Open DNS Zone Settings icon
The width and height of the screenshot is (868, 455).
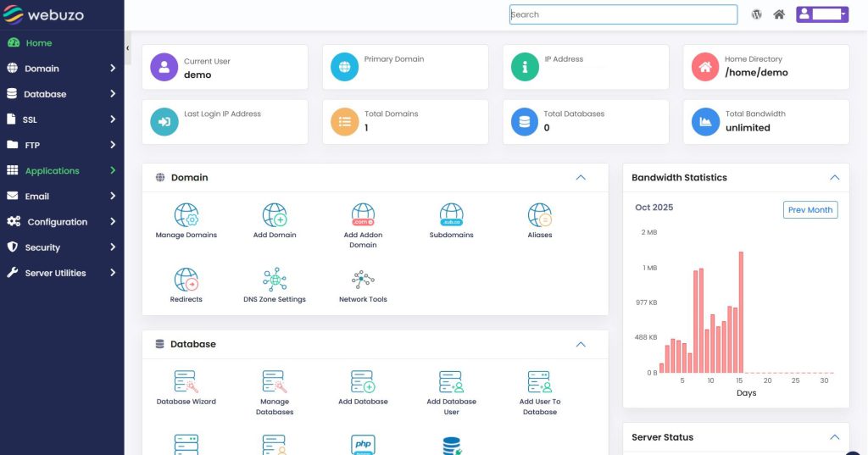point(275,280)
